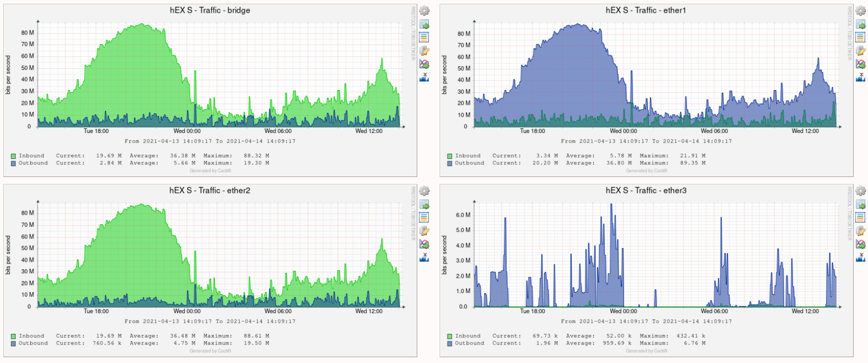The height and width of the screenshot is (363, 868).
Task: Export the ether1 graph data as CSV
Action: point(861,24)
